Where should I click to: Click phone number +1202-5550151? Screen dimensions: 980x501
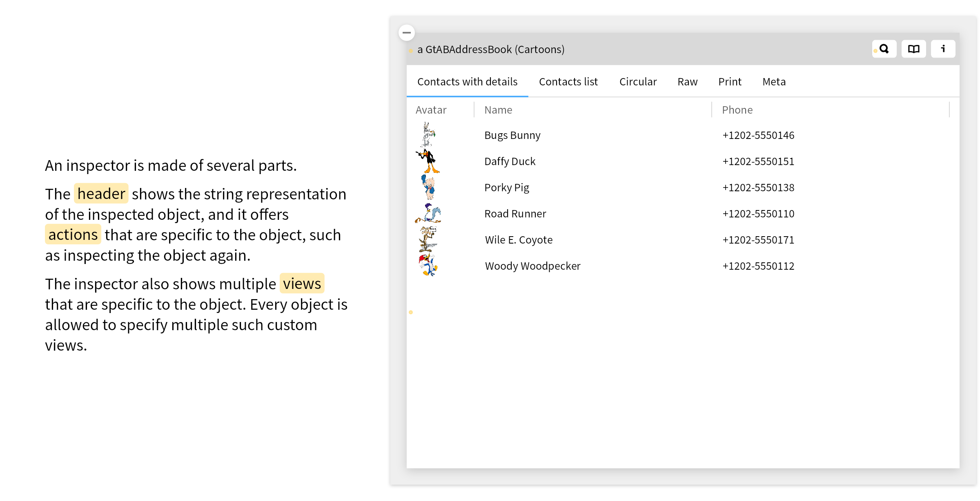coord(758,161)
